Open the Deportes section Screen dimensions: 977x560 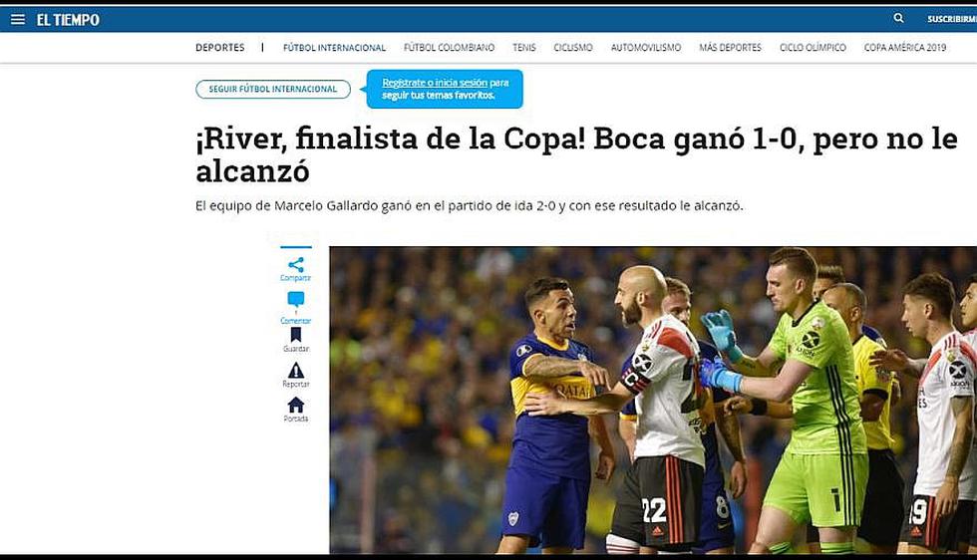point(220,48)
